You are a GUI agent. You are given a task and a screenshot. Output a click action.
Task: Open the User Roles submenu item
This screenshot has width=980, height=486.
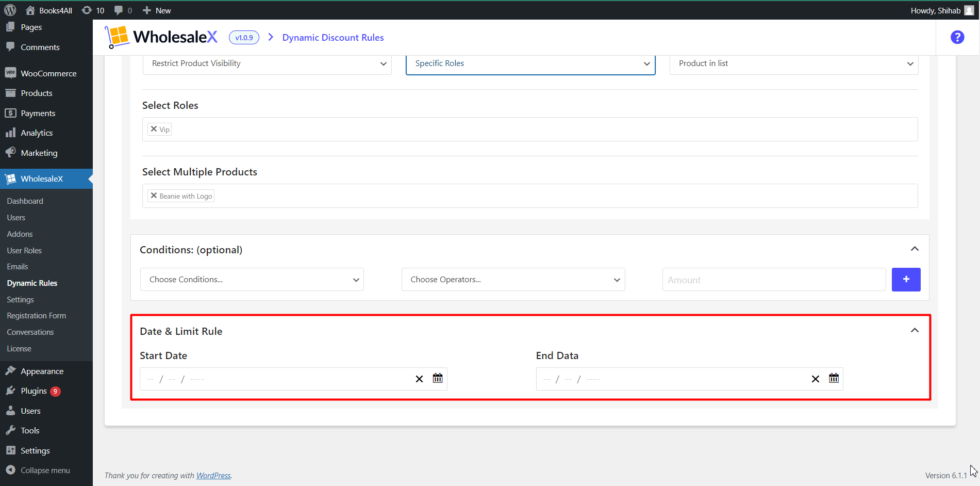(24, 251)
